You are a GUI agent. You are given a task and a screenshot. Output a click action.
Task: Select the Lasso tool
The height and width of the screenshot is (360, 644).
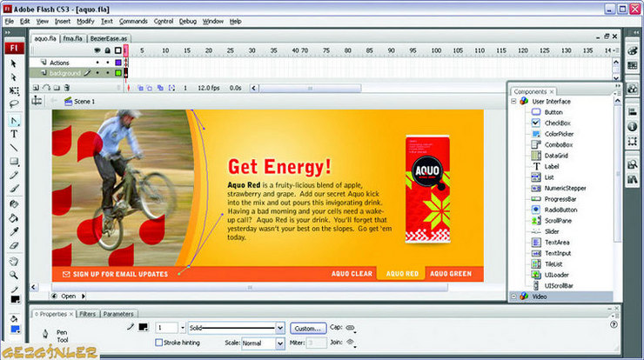pyautogui.click(x=14, y=103)
